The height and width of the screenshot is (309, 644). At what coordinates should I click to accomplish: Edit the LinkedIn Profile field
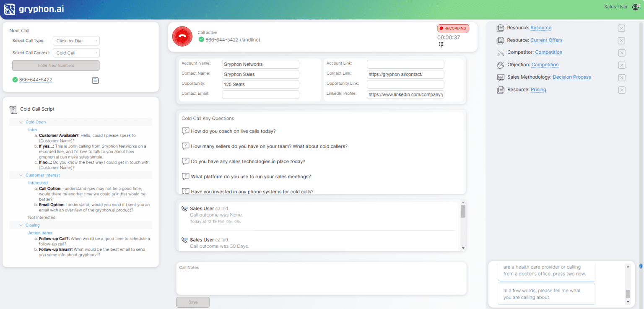(x=405, y=94)
